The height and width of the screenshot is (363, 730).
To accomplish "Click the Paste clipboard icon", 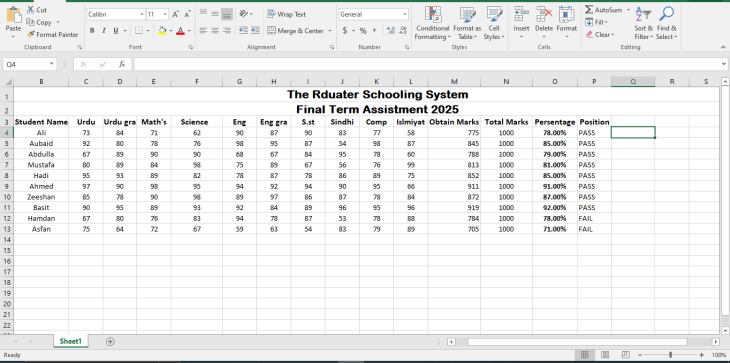I will point(14,15).
